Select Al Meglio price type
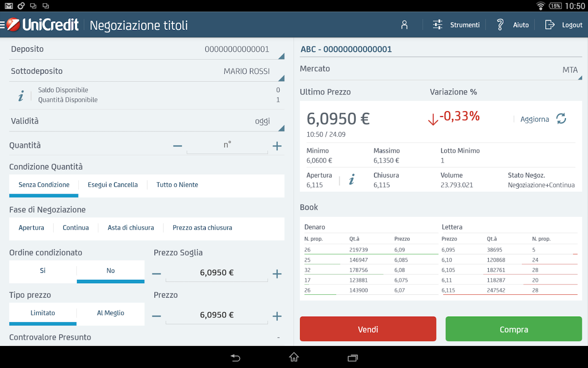Viewport: 588px width, 368px height. (110, 313)
